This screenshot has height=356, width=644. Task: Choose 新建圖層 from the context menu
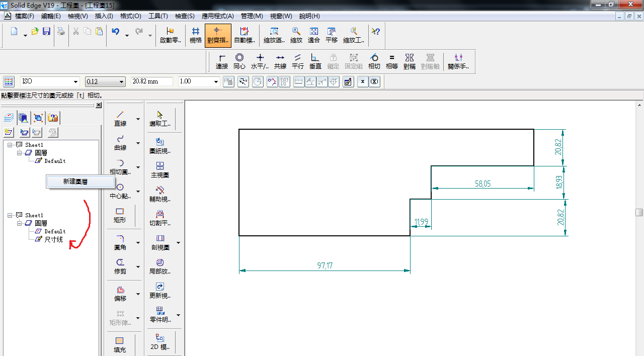coord(80,182)
